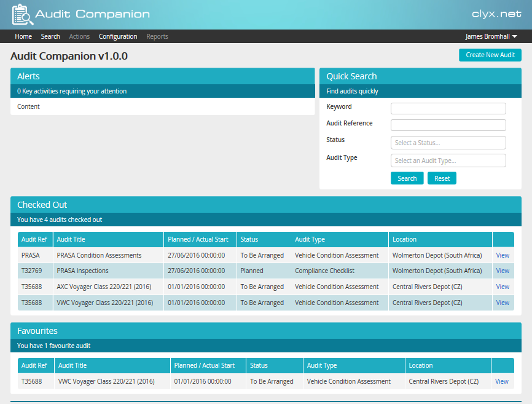Image resolution: width=532 pixels, height=404 pixels.
Task: Click 'You have 4 audits checked out' text
Action: (x=60, y=220)
